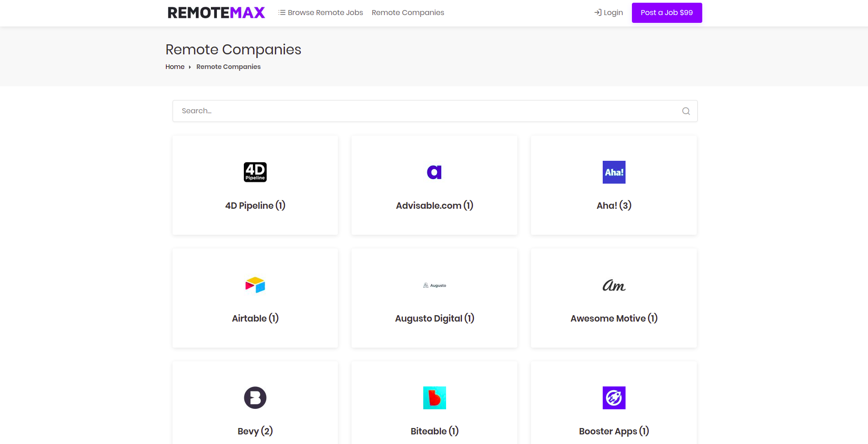Open the Bevy company logo
This screenshot has height=444, width=868.
pos(255,398)
